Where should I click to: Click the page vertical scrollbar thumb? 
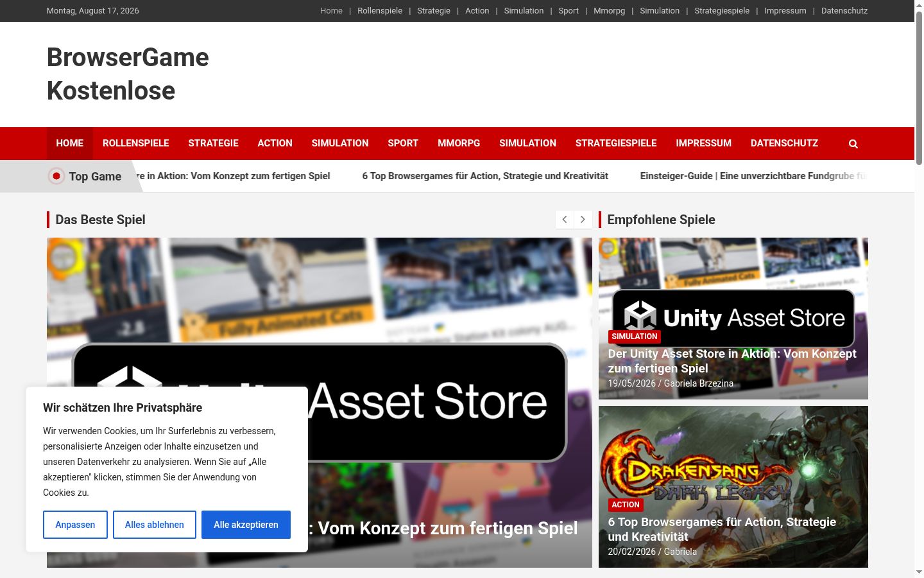click(x=919, y=87)
